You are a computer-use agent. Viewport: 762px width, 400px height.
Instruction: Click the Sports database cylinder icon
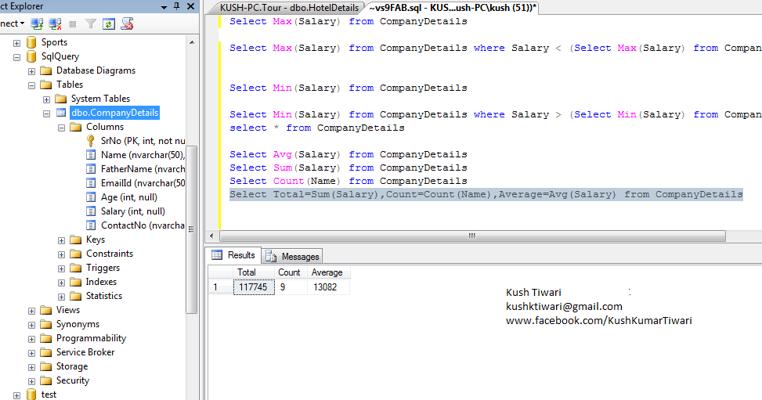32,42
